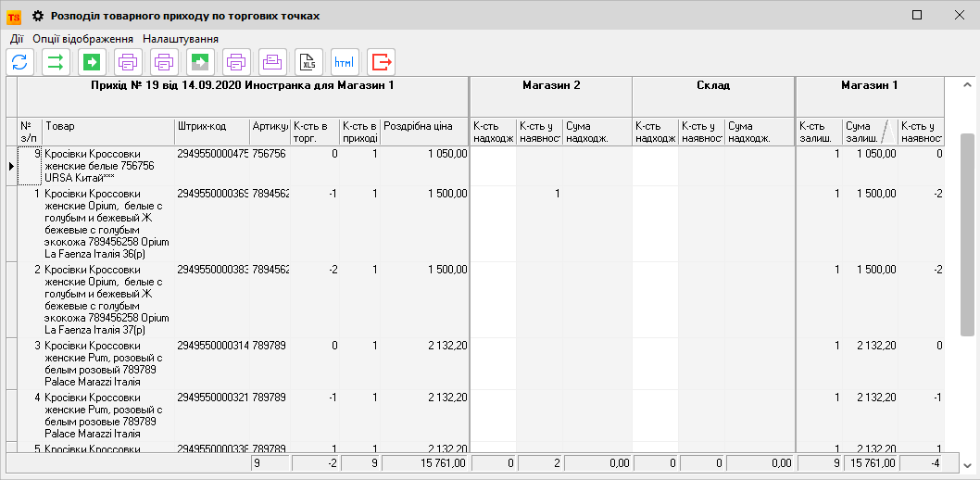The height and width of the screenshot is (480, 980).
Task: Click the blue refresh arrows icon
Action: pyautogui.click(x=20, y=62)
